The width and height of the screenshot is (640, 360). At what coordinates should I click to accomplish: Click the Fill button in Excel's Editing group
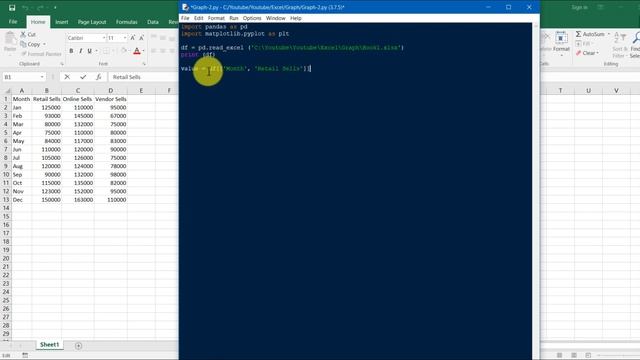point(583,44)
